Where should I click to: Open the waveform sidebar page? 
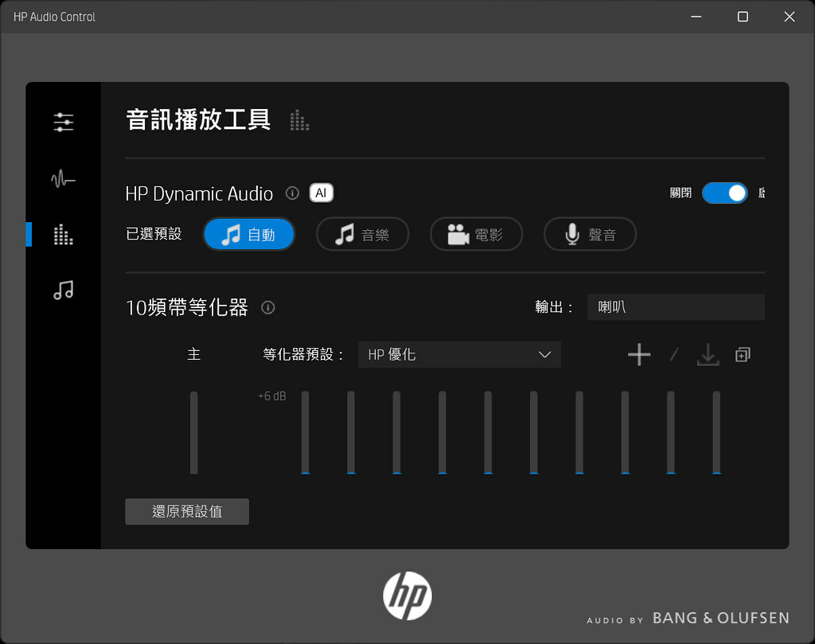[64, 178]
